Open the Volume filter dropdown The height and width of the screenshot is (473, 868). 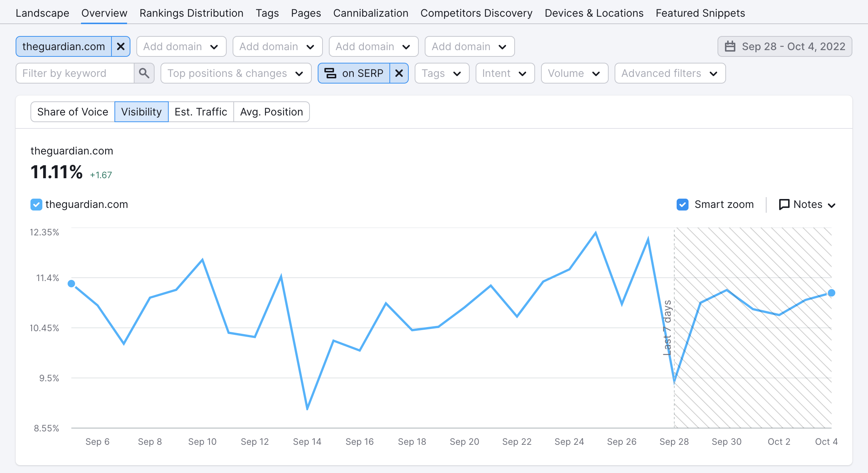coord(575,73)
